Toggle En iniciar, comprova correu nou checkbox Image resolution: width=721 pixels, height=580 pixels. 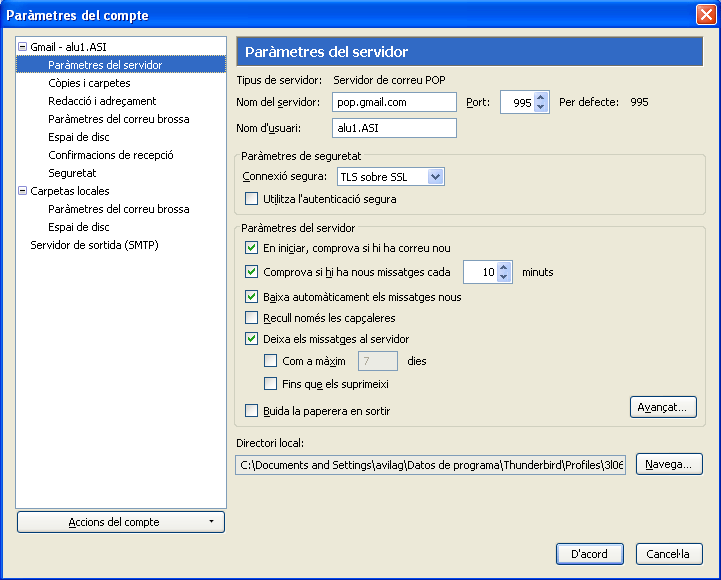(252, 248)
